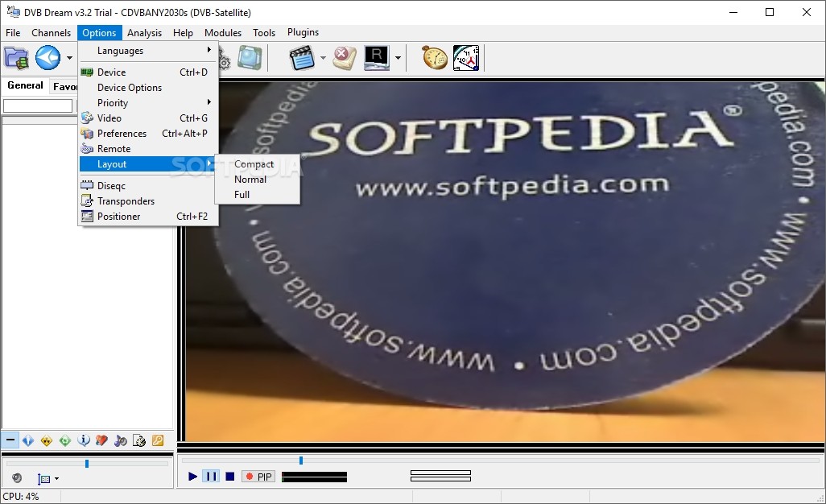The height and width of the screenshot is (504, 826).
Task: Click the yellow diamond radiation icon
Action: 47,440
